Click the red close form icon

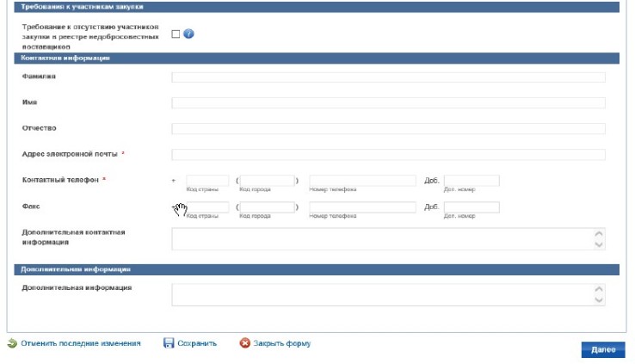(245, 343)
